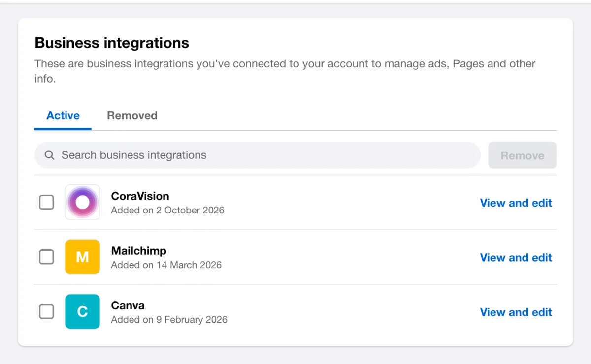
Task: Click 'Added on 14 March 2026' text
Action: pos(166,265)
